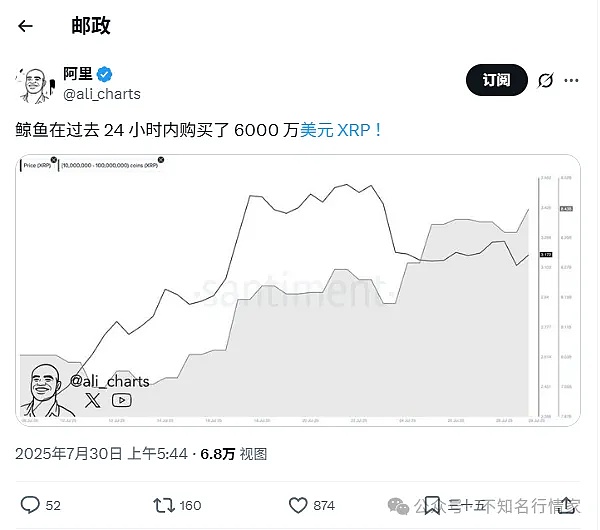Click the blue verified badge
This screenshot has height=530, width=600.
coord(104,75)
